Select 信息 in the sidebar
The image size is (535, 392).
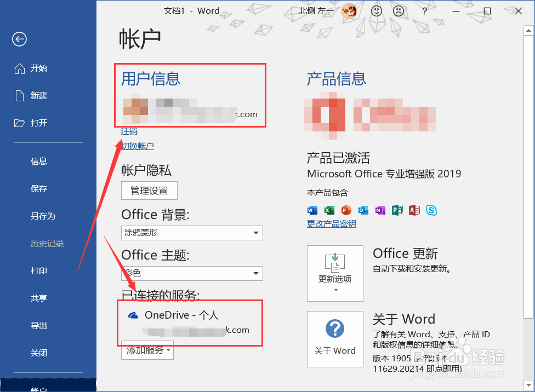pos(38,161)
